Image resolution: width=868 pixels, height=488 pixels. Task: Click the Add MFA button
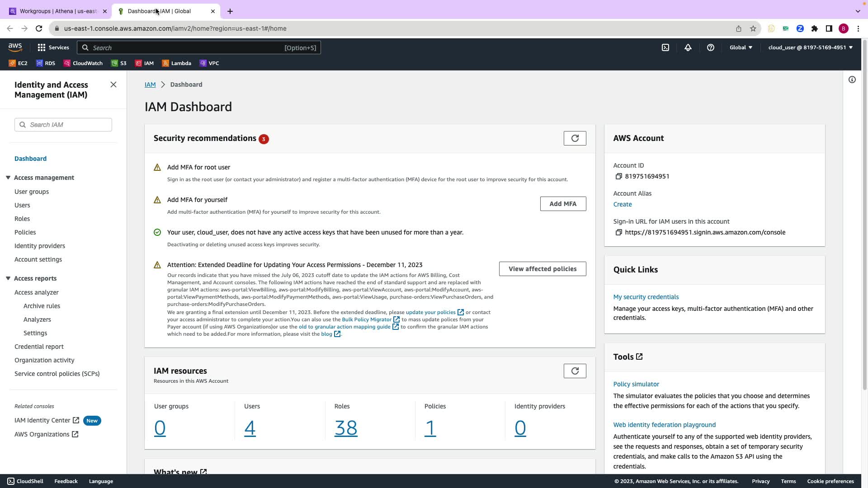(x=562, y=204)
